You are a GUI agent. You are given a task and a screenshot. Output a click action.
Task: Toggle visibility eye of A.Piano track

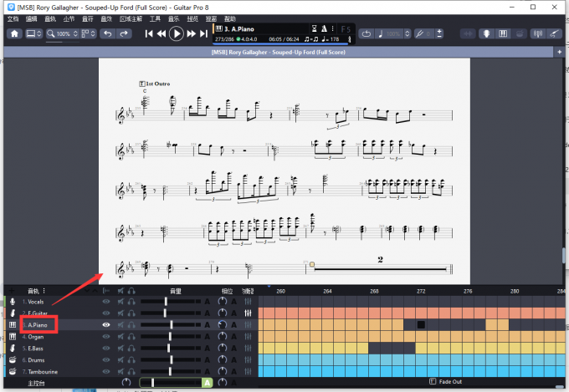pyautogui.click(x=106, y=324)
